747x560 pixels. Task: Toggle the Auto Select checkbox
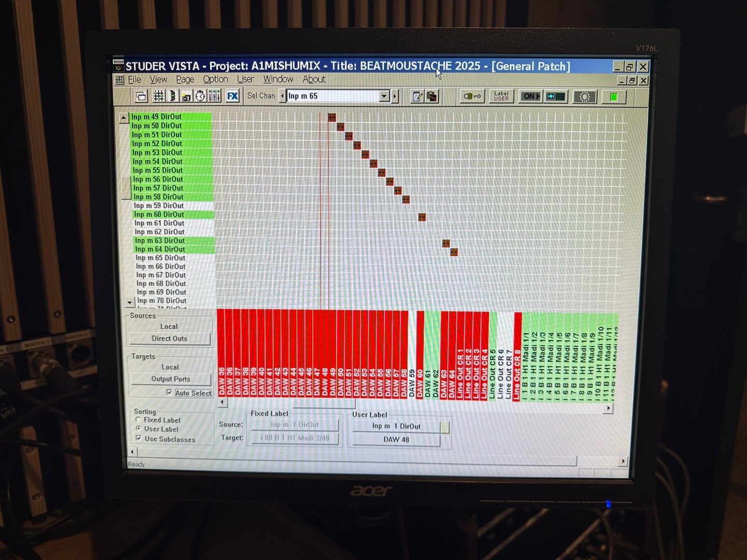pyautogui.click(x=169, y=393)
